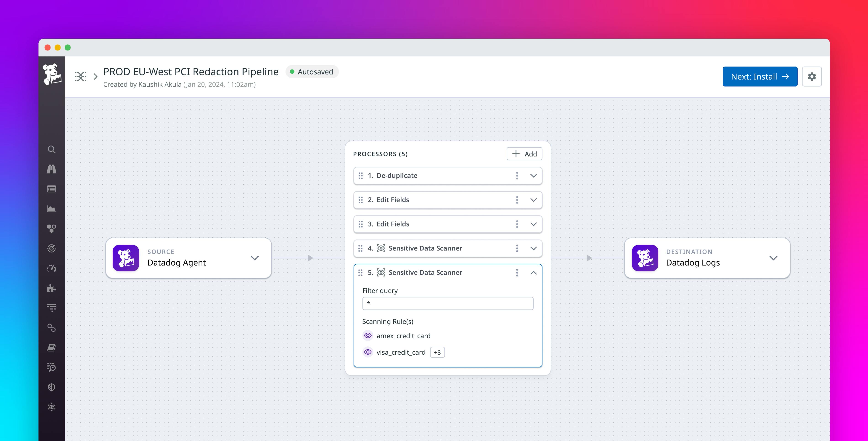Open the search tool in the sidebar
Image resolution: width=868 pixels, height=441 pixels.
click(x=52, y=149)
